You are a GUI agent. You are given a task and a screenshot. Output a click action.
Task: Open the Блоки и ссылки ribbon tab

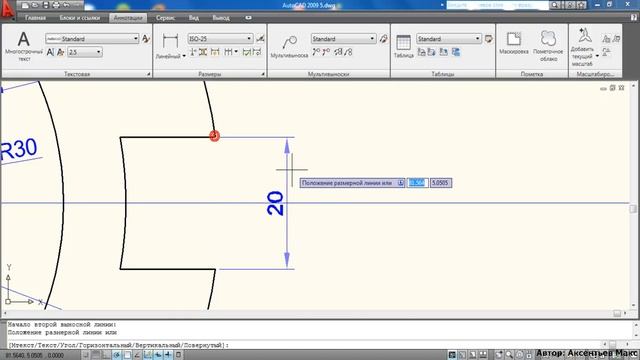click(80, 18)
